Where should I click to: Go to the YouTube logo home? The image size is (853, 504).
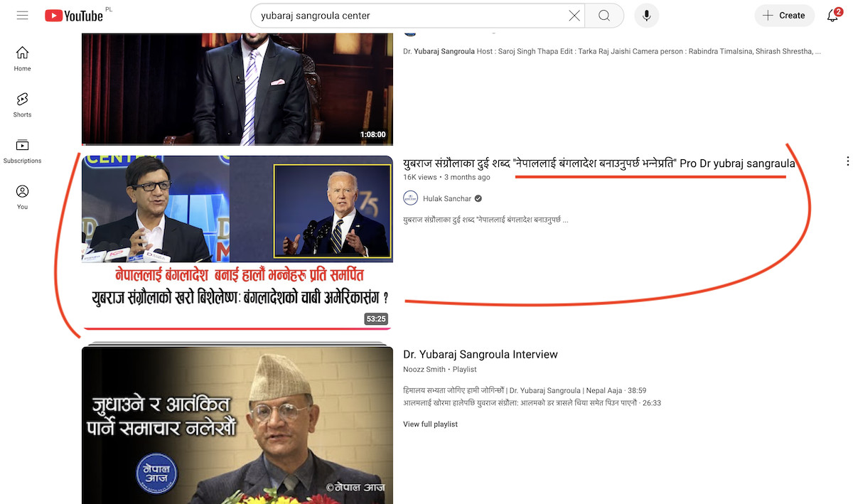coord(74,16)
